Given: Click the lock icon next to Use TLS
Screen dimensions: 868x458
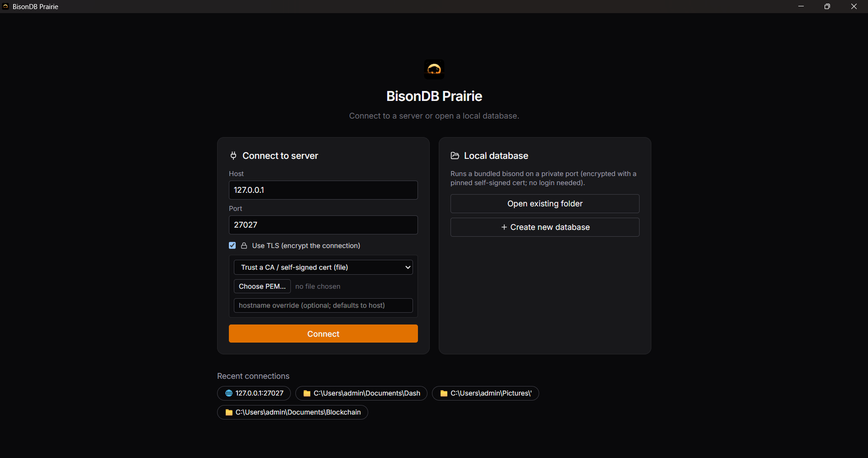Looking at the screenshot, I should tap(244, 246).
